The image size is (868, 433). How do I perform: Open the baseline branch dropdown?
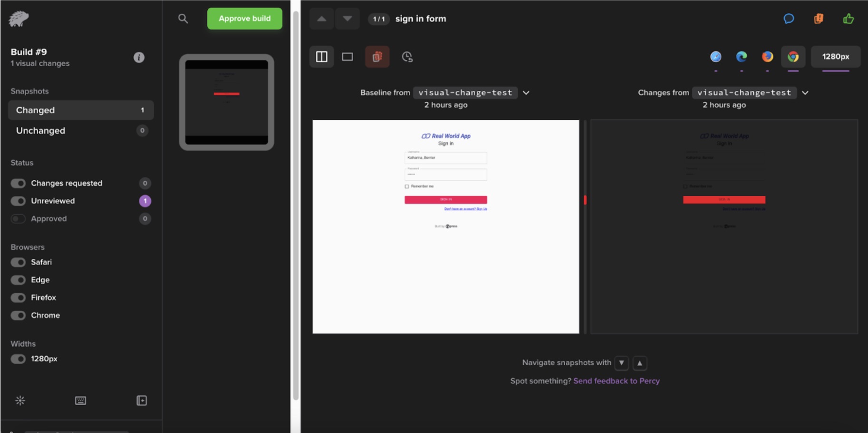pyautogui.click(x=526, y=92)
